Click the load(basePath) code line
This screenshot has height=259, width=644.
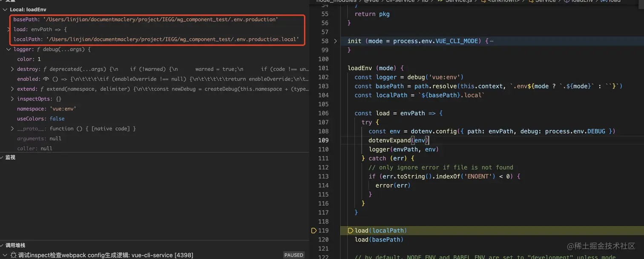(x=379, y=239)
